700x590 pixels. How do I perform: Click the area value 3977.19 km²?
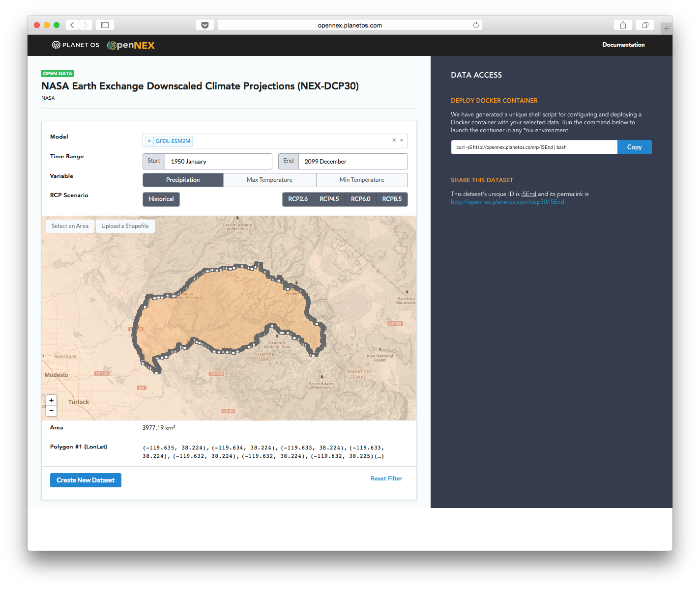pyautogui.click(x=159, y=428)
